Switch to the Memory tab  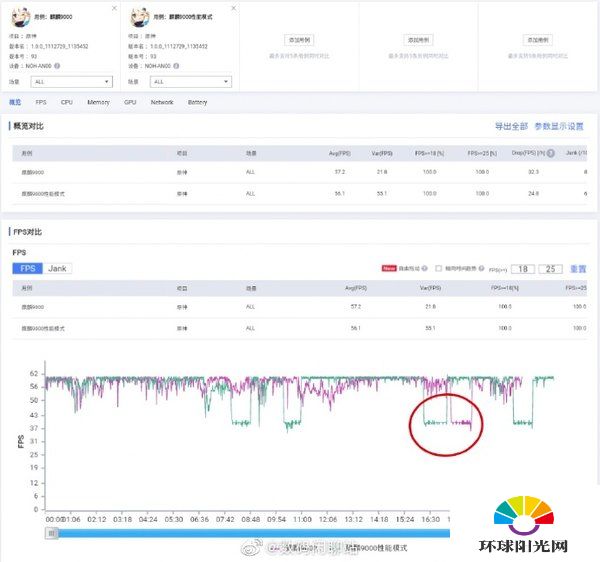point(98,102)
